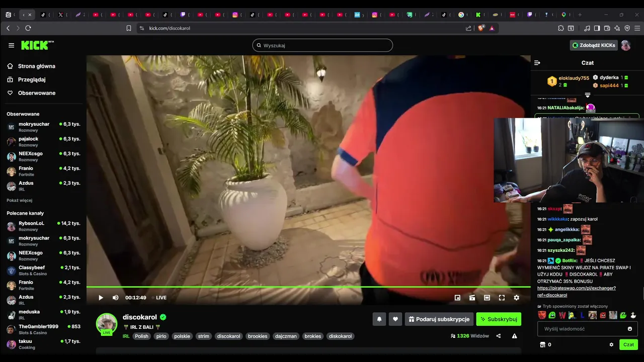This screenshot has height=362, width=644.
Task: Click the clip creation icon
Action: tap(472, 298)
